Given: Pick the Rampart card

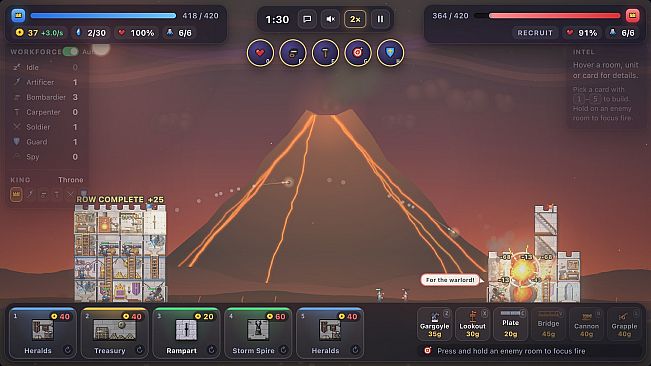Looking at the screenshot, I should (186, 333).
